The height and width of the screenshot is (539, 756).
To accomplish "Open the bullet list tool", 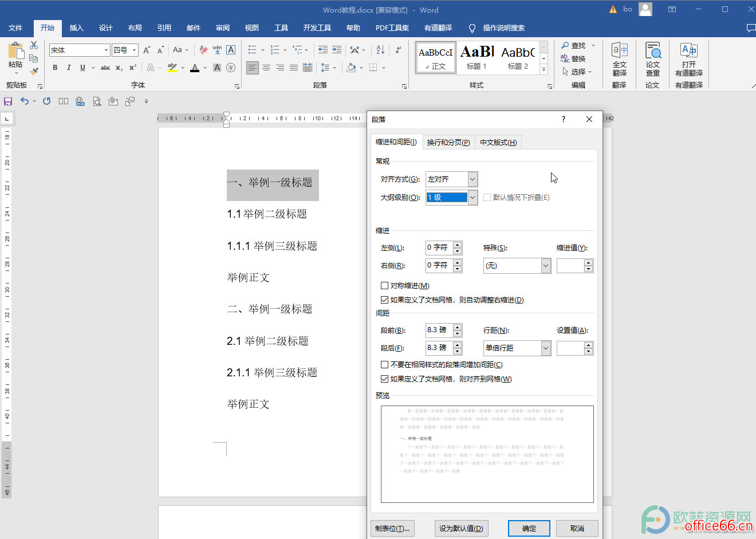I will pos(253,50).
